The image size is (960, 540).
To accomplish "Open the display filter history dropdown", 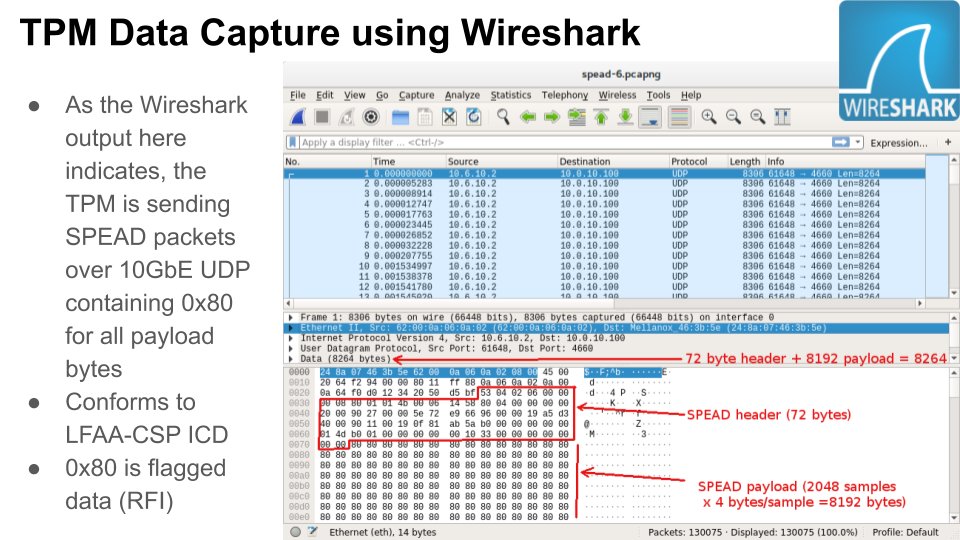I will click(x=858, y=142).
